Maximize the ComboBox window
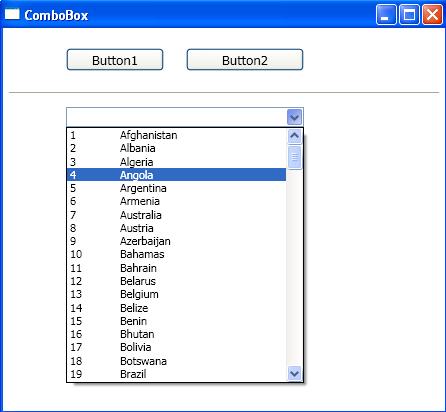 tap(409, 15)
